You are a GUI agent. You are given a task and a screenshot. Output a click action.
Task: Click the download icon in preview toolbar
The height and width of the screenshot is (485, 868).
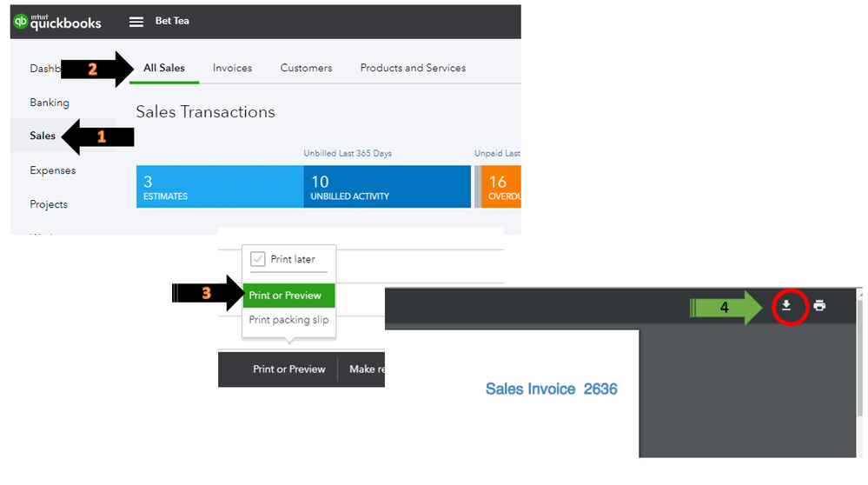[786, 306]
